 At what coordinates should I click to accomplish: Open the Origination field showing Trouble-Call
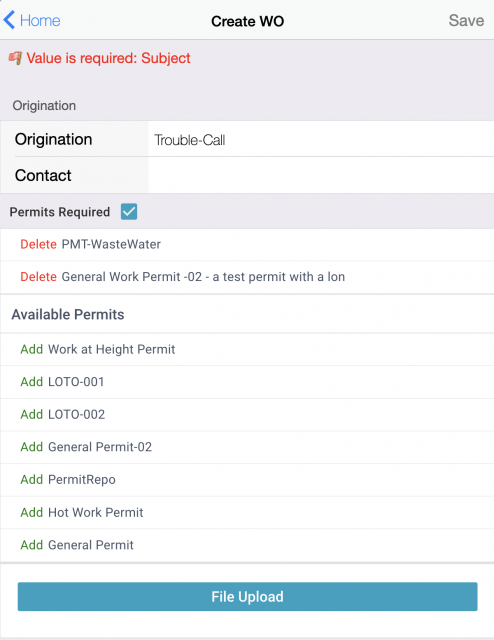pos(321,140)
